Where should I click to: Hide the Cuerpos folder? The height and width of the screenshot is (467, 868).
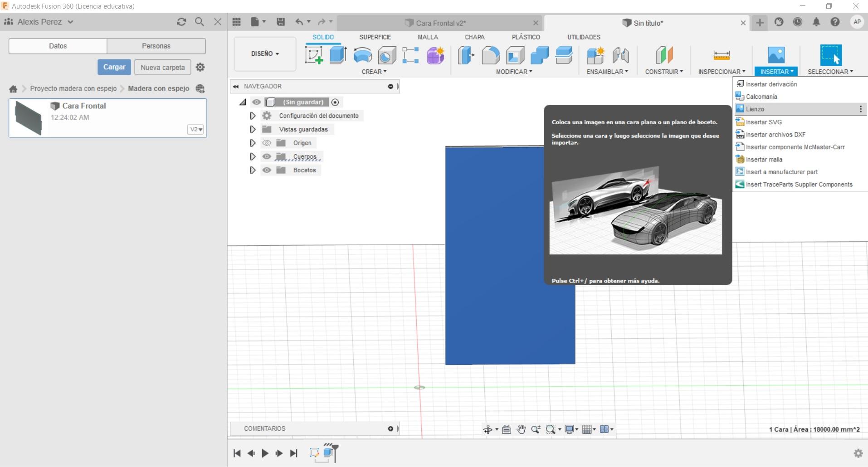[x=267, y=156]
